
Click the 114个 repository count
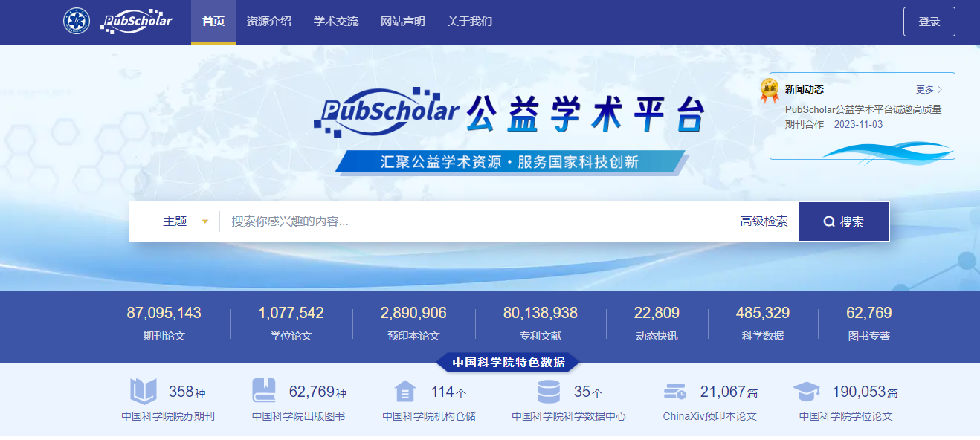pos(448,392)
